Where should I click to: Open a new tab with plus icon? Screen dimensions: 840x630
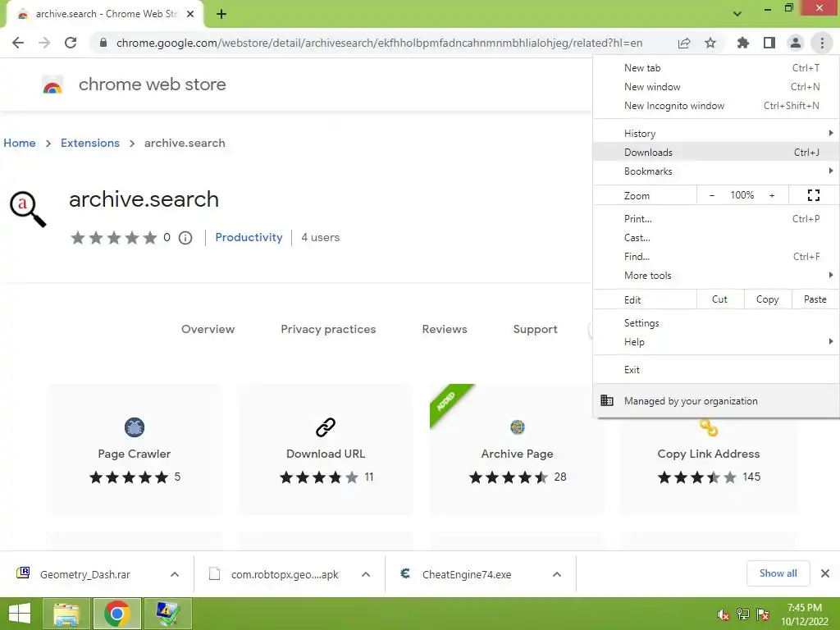(221, 14)
